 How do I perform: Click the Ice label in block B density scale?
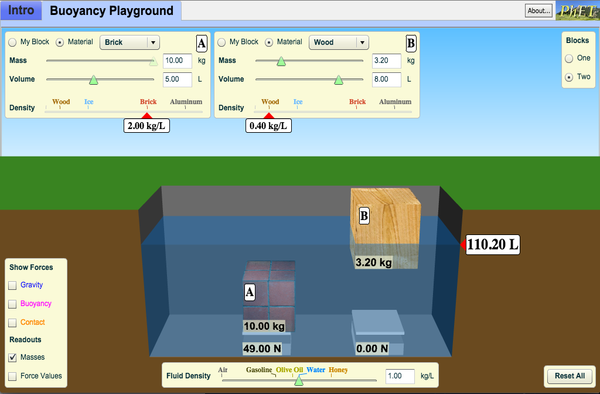298,102
